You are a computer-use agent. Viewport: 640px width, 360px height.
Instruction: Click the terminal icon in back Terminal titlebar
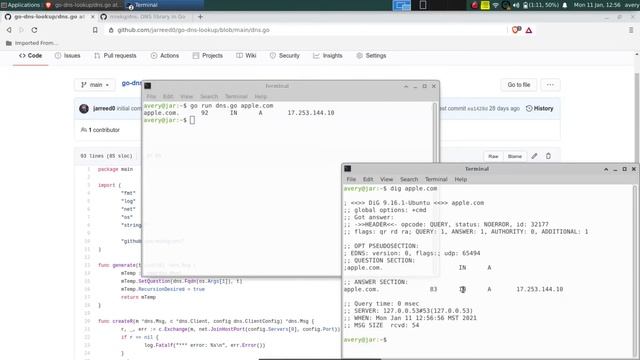[x=148, y=86]
